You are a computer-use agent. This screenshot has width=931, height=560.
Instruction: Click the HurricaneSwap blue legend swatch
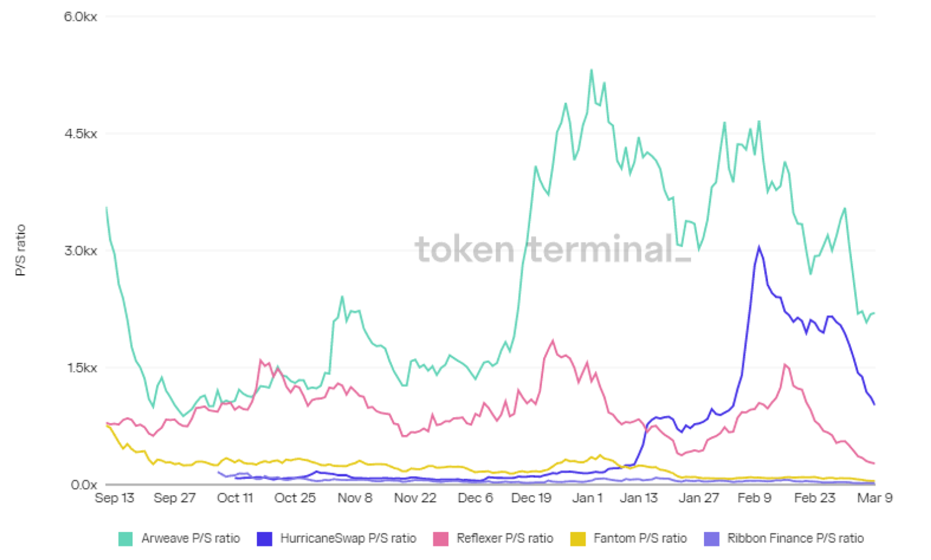coord(264,539)
